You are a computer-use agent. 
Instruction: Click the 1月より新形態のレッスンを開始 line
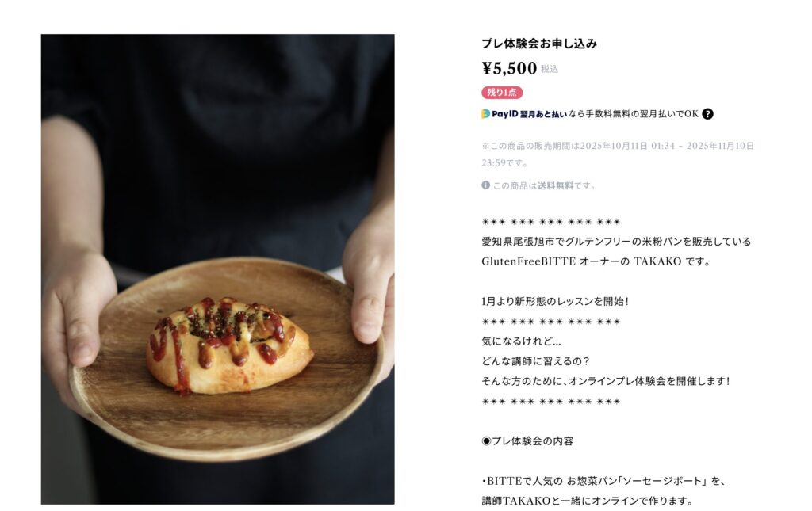click(555, 302)
